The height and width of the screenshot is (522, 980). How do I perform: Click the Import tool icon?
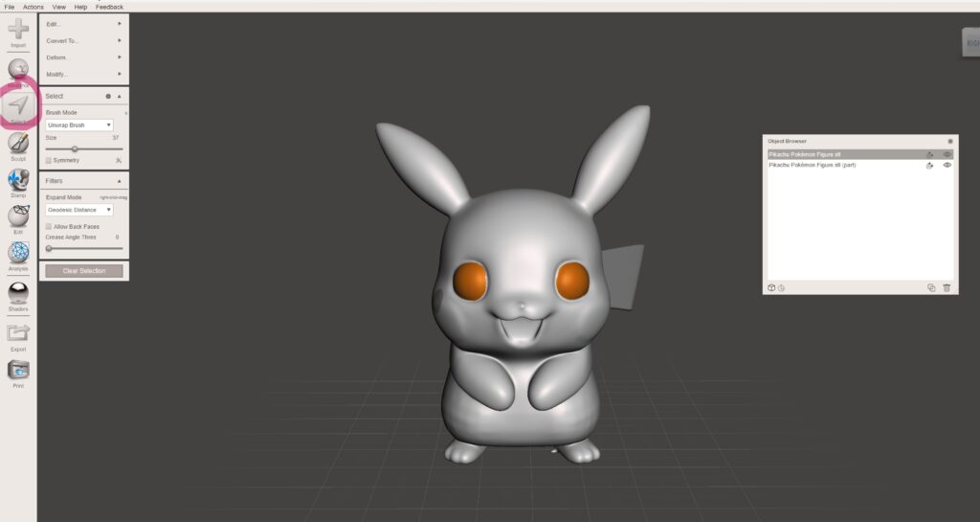point(18,30)
